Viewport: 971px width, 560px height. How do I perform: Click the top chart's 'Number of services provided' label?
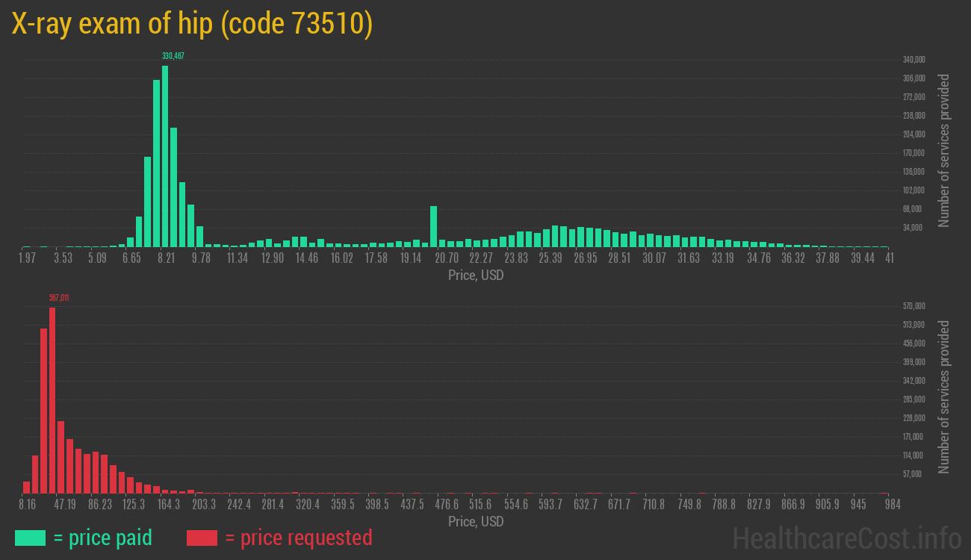(x=944, y=150)
